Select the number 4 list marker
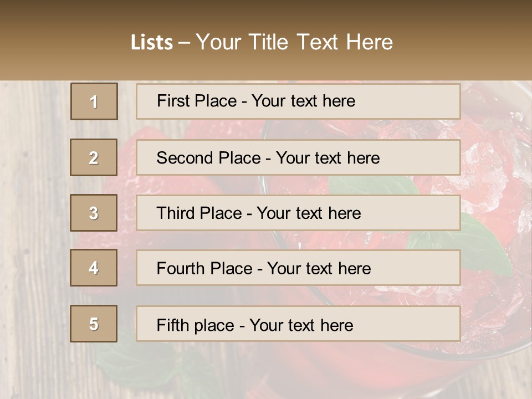 point(94,268)
